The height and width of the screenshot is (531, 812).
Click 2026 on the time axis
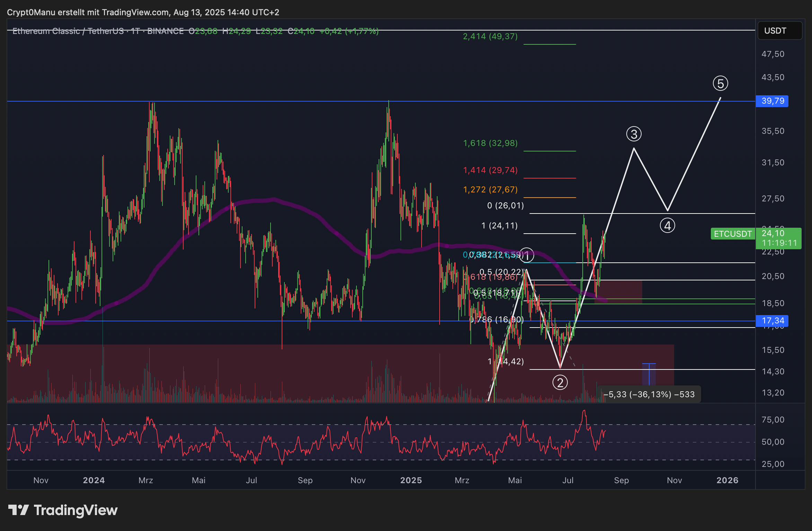(727, 480)
